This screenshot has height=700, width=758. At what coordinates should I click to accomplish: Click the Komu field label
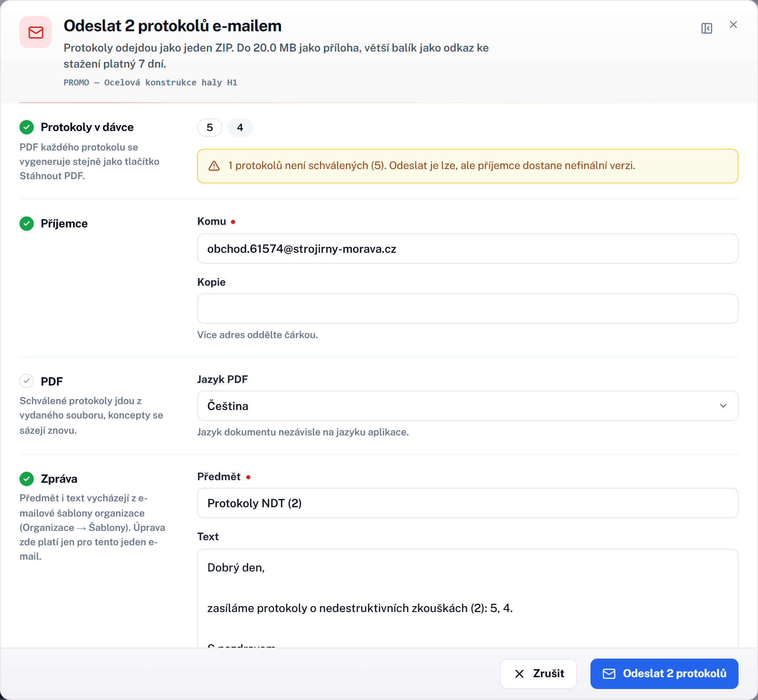pos(211,221)
